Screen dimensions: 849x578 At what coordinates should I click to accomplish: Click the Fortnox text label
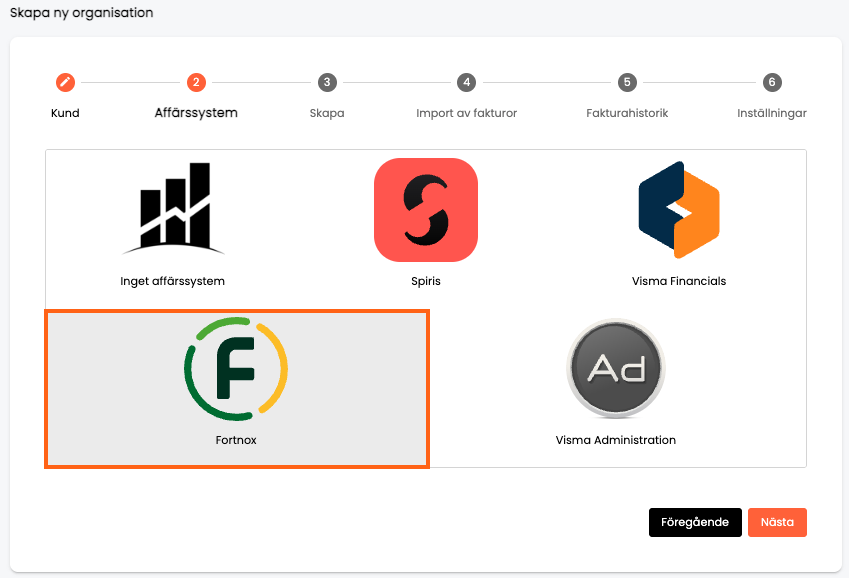click(236, 440)
